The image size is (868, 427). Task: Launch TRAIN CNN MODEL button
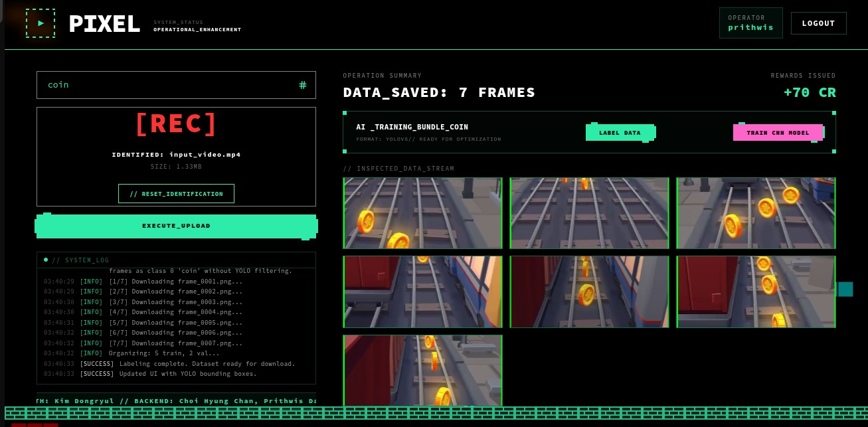point(778,133)
